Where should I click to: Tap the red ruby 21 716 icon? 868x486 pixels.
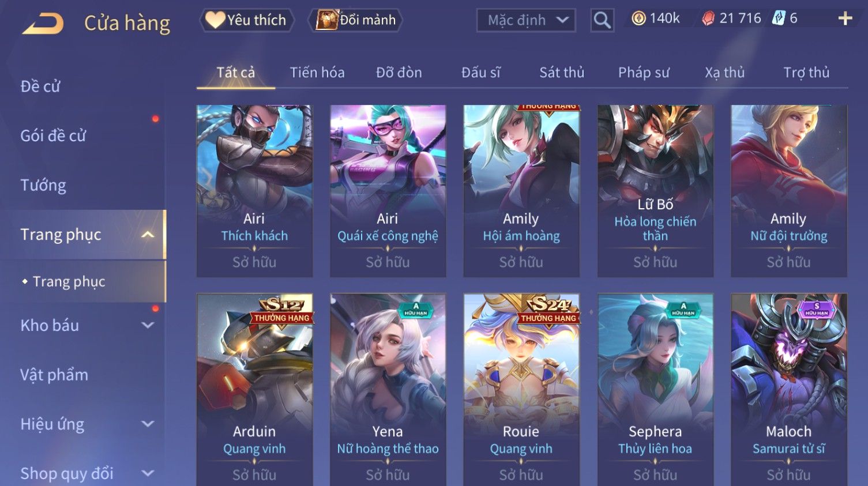click(708, 18)
